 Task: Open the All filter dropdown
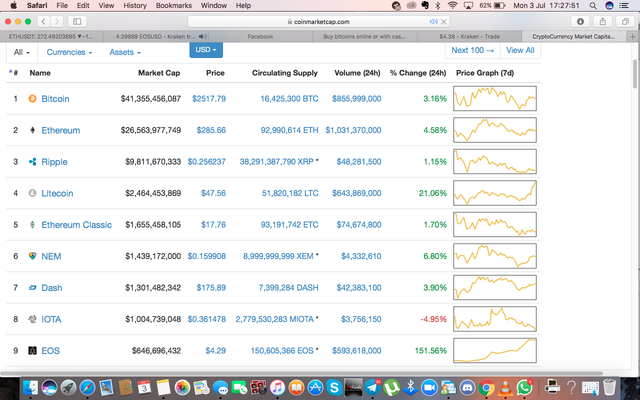22,52
